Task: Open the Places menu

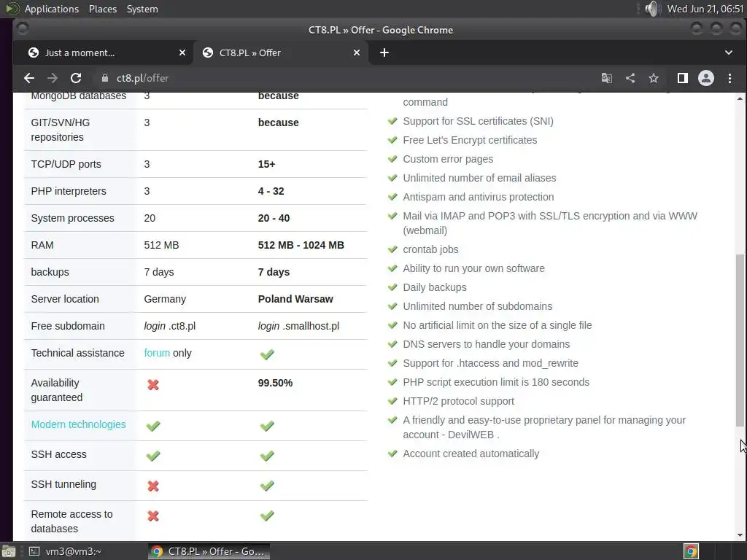Action: tap(102, 9)
